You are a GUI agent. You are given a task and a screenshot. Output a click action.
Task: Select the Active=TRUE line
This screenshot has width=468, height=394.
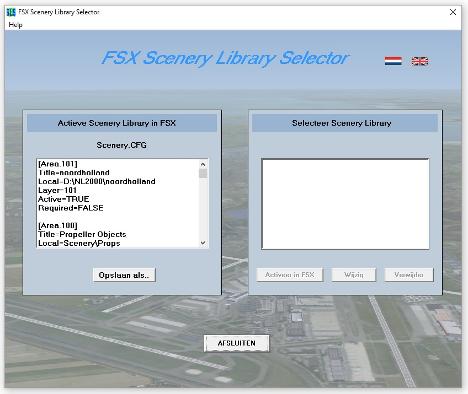pos(64,199)
